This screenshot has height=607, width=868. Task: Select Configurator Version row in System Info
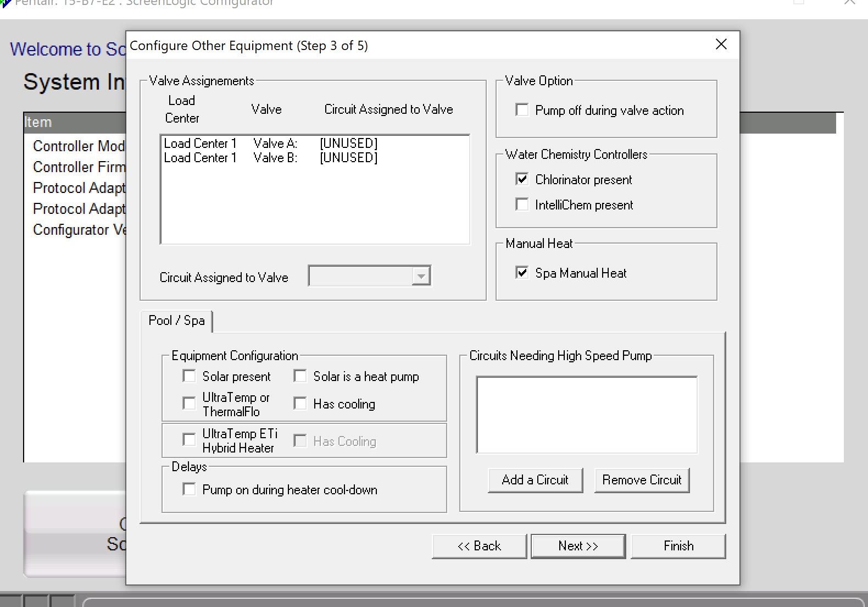(x=79, y=230)
